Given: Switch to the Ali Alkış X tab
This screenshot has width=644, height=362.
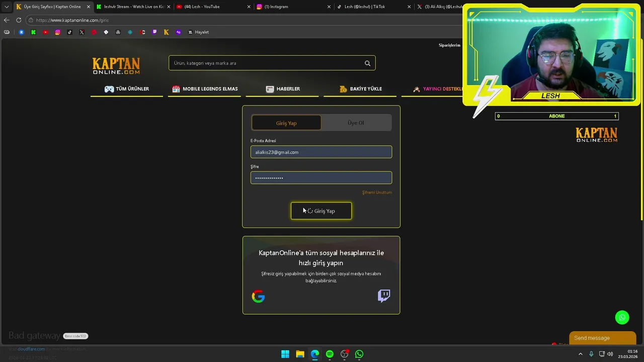Looking at the screenshot, I should coord(440,7).
